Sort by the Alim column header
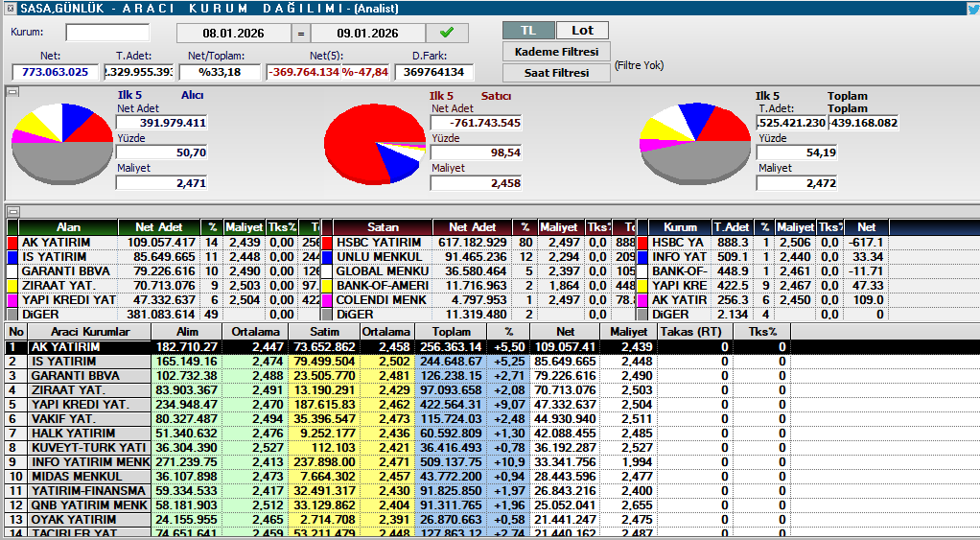The height and width of the screenshot is (540, 980). [x=188, y=331]
